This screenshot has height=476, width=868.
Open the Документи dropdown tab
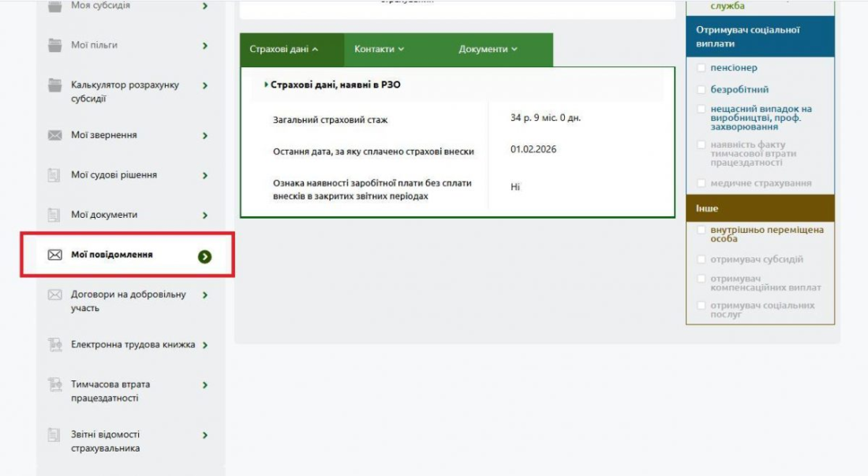(x=488, y=49)
